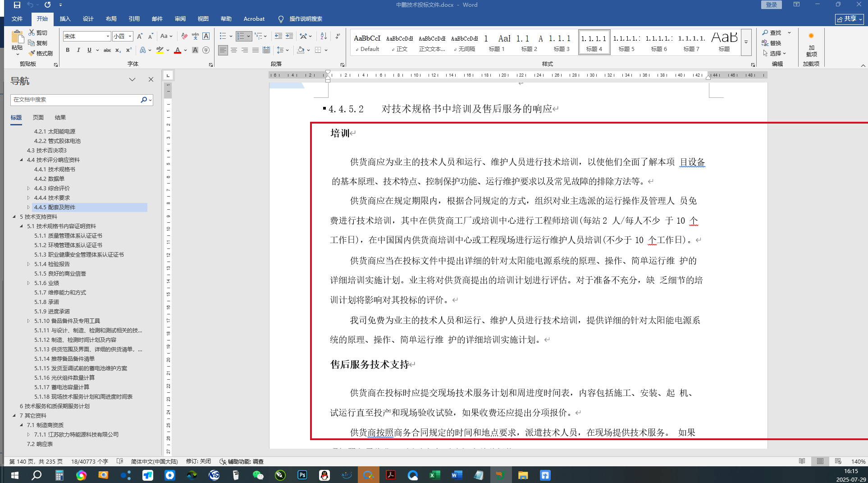Apply the red font color
This screenshot has height=483, width=868.
178,50
